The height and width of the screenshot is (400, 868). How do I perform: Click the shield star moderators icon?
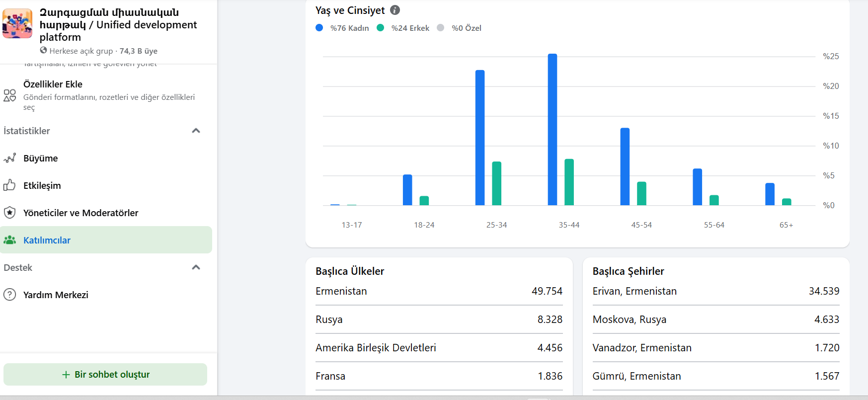[x=9, y=213]
